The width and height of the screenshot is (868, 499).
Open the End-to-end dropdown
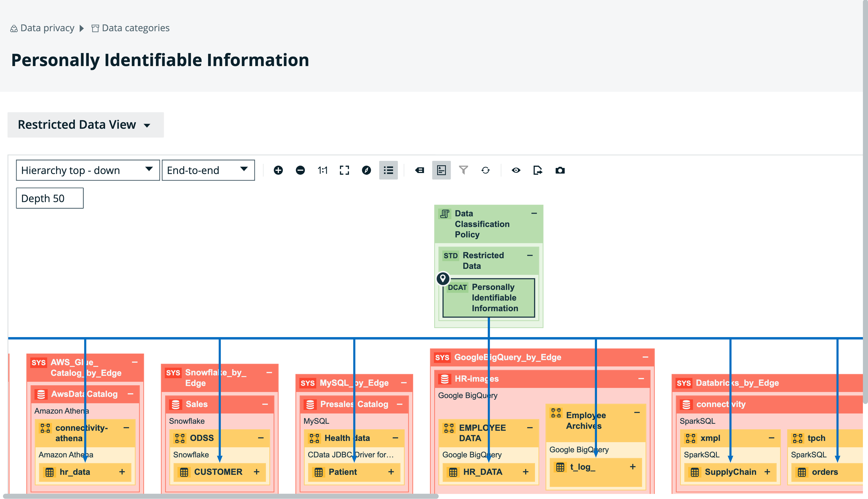coord(208,170)
